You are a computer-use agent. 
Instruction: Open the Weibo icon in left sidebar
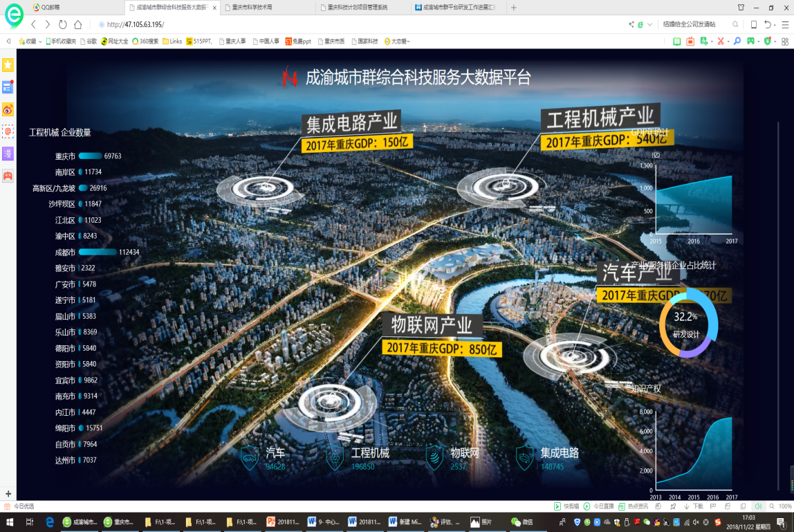point(8,109)
